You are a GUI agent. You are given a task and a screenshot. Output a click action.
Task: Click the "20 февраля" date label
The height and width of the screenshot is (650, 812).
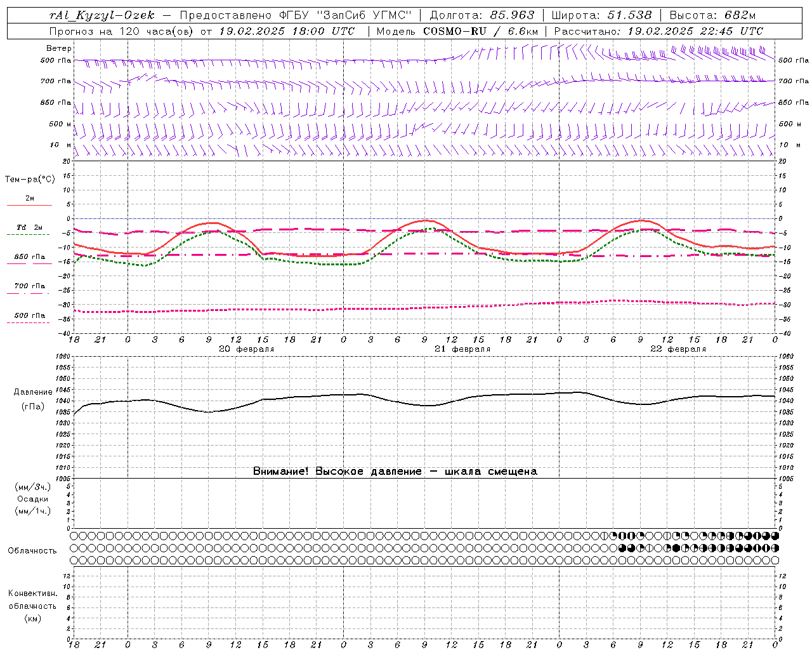coord(247,349)
